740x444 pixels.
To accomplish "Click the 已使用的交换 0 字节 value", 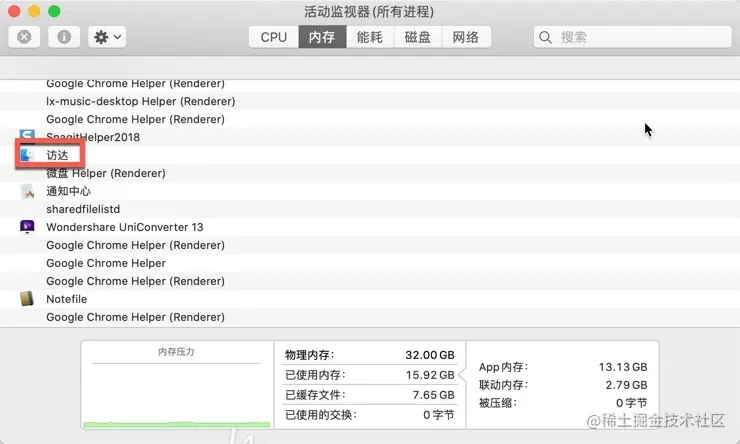I will pyautogui.click(x=438, y=415).
